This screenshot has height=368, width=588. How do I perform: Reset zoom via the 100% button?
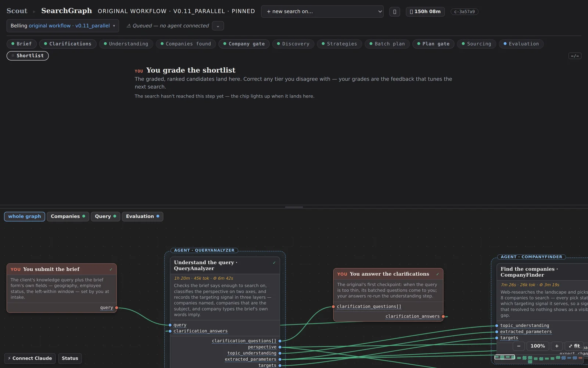538,346
